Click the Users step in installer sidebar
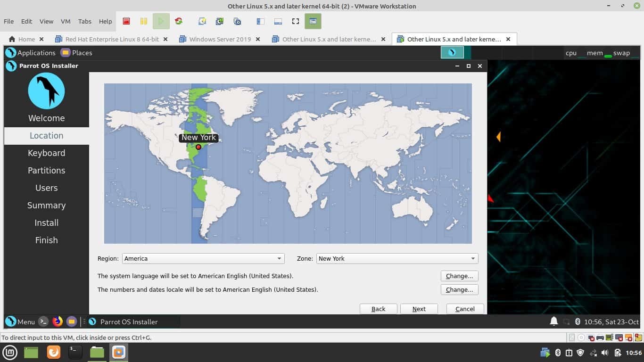 [46, 188]
